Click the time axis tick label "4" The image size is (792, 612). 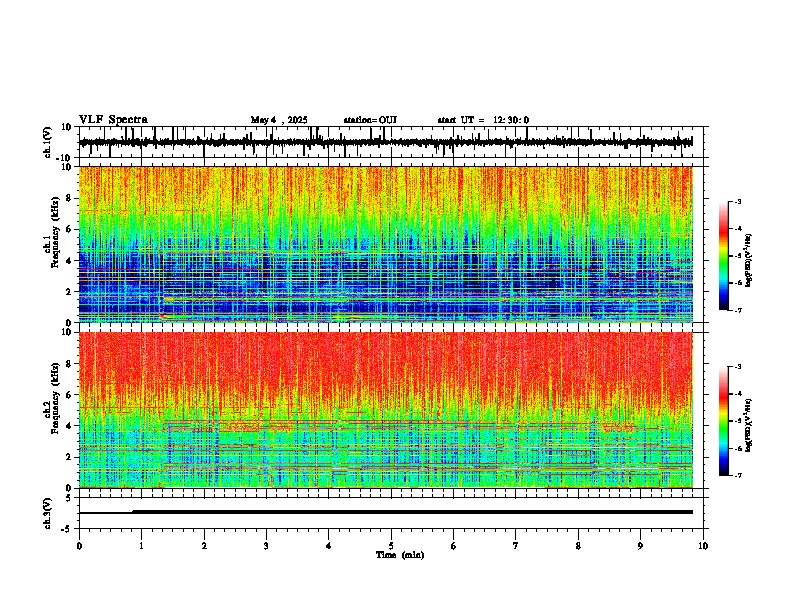point(329,546)
